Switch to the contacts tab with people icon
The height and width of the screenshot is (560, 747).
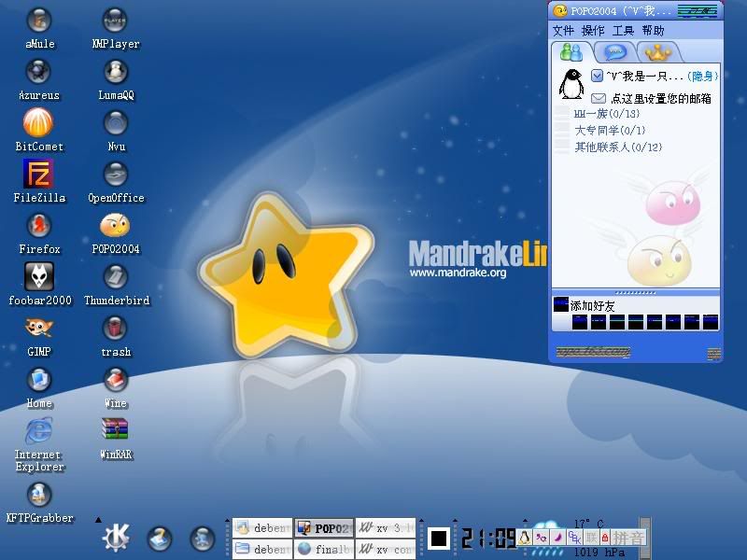point(571,52)
